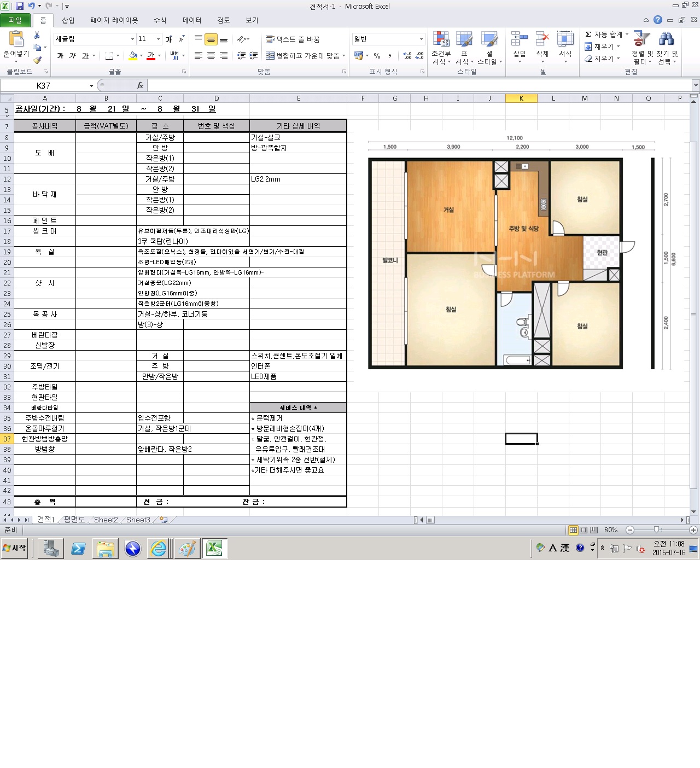Expand the 일반 number format dropdown
Image resolution: width=700 pixels, height=768 pixels.
coord(421,39)
